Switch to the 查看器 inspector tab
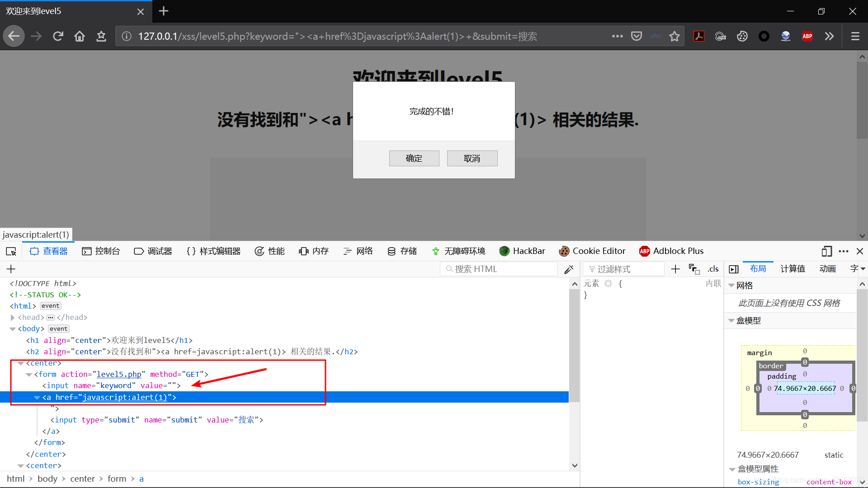The height and width of the screenshot is (488, 868). pos(49,251)
